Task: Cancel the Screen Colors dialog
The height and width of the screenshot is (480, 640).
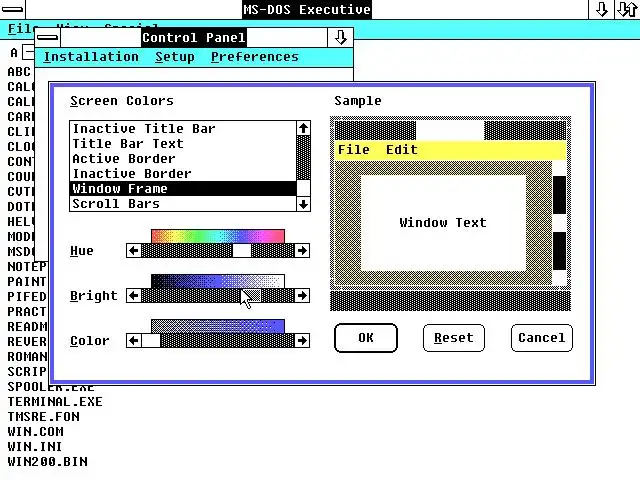Action: [x=542, y=338]
